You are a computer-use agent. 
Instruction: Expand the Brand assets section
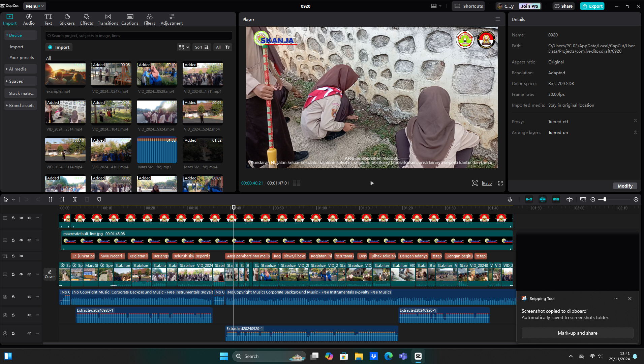[x=20, y=105]
